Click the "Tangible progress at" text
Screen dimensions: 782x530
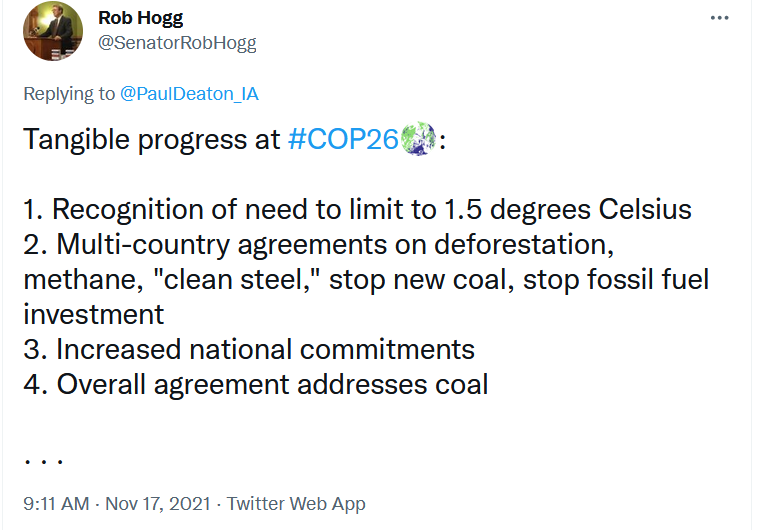(x=152, y=140)
